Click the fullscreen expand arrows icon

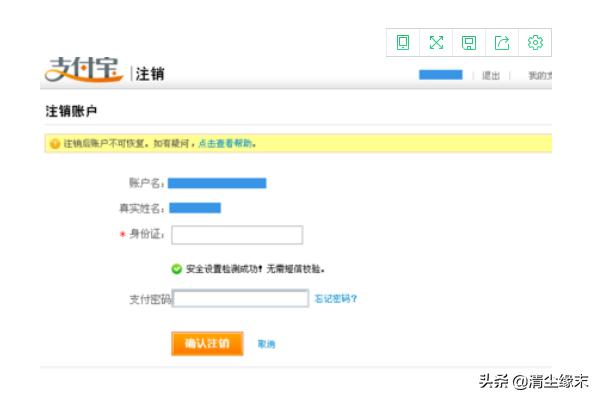tap(436, 42)
